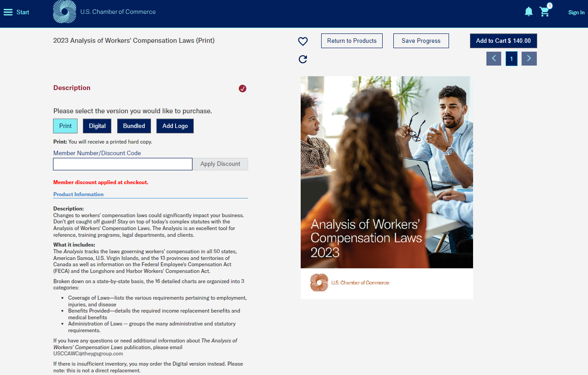Image resolution: width=588 pixels, height=375 pixels.
Task: Click the refresh/reset circular arrow icon
Action: click(x=303, y=59)
